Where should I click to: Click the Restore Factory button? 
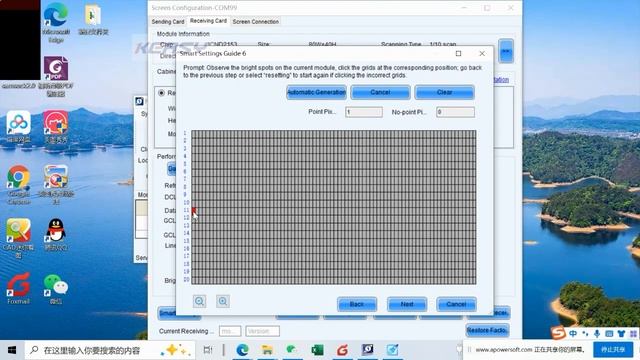(x=487, y=330)
